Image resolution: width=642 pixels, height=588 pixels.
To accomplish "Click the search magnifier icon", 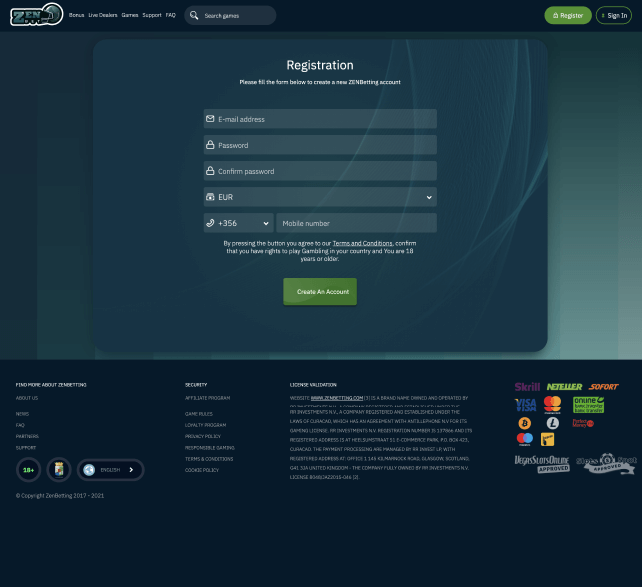I will 194,16.
